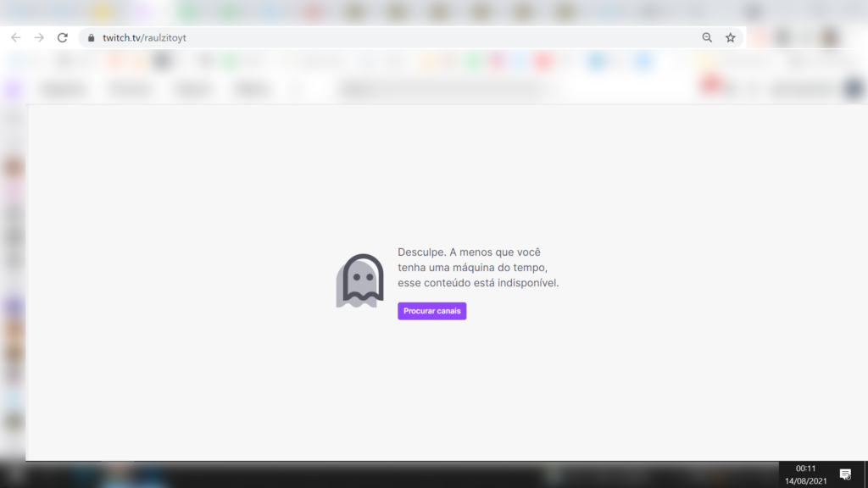Go back using the browser back arrow
The height and width of the screenshot is (488, 868).
tap(15, 38)
